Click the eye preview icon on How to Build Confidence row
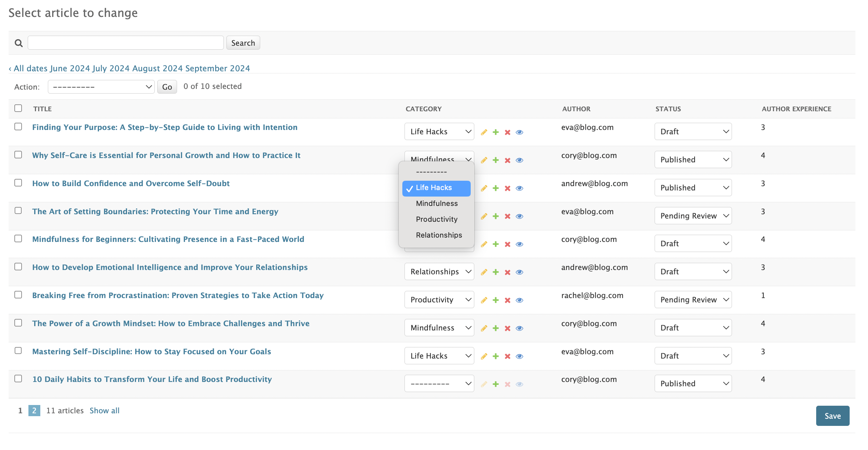Viewport: 868px width, 450px height. coord(520,188)
